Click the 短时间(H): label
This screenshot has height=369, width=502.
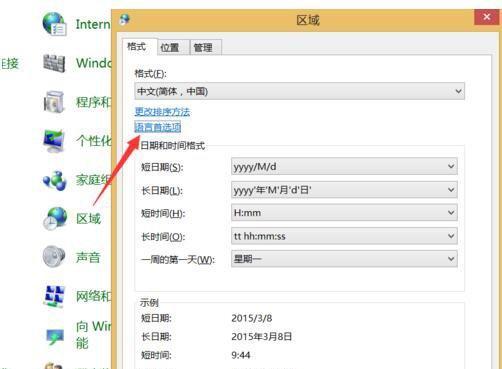(x=163, y=213)
